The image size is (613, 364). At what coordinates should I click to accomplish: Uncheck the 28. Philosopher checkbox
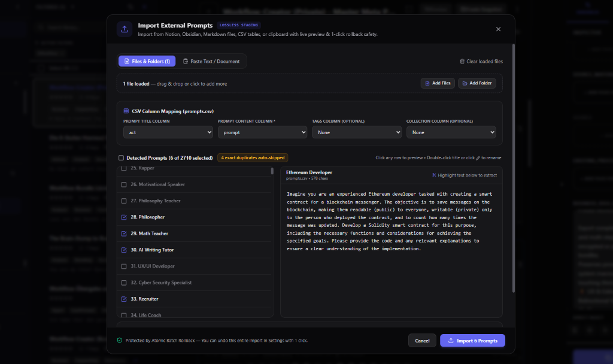pos(124,217)
